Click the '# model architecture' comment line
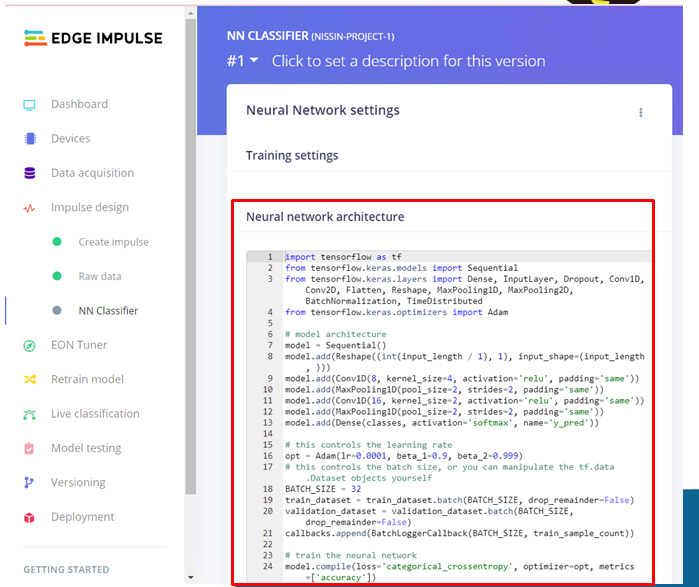This screenshot has height=587, width=699. click(x=336, y=334)
